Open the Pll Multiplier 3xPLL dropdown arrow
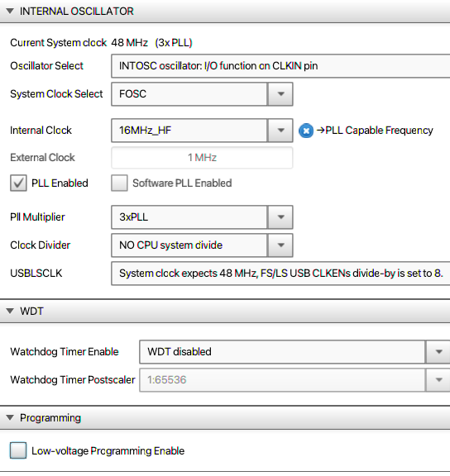Screen dimensions: 450x476 [280, 217]
